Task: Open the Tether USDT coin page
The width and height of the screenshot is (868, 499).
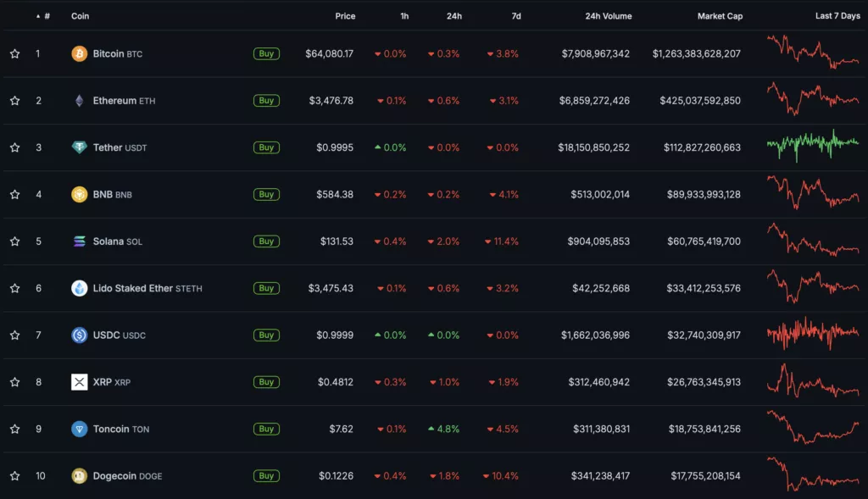Action: pyautogui.click(x=120, y=147)
